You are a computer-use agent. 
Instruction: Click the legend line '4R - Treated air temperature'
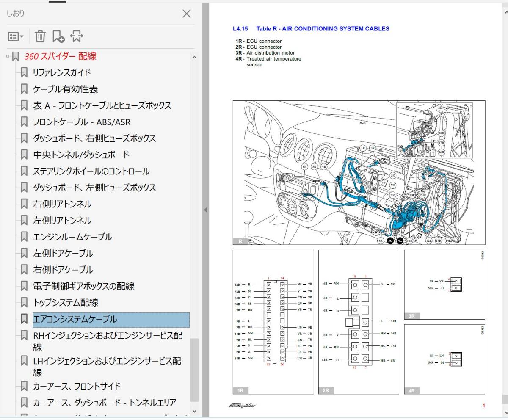click(x=268, y=59)
